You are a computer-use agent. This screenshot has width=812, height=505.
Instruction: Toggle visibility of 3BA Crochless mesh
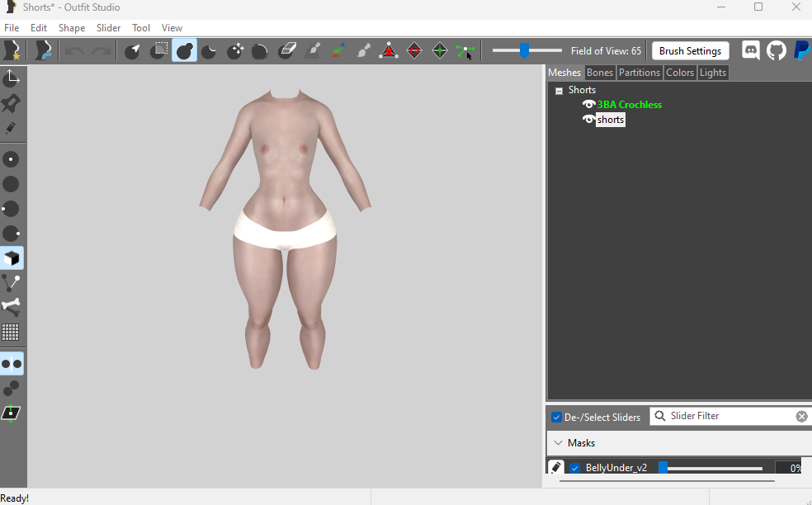[588, 104]
